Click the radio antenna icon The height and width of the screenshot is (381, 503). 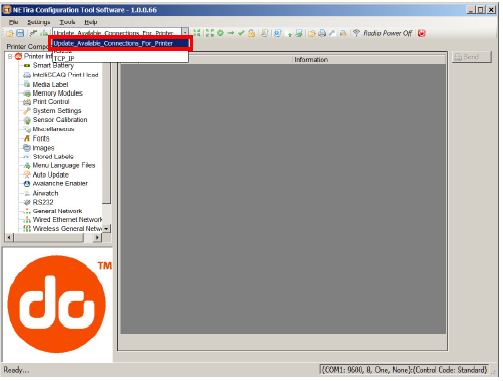[356, 33]
